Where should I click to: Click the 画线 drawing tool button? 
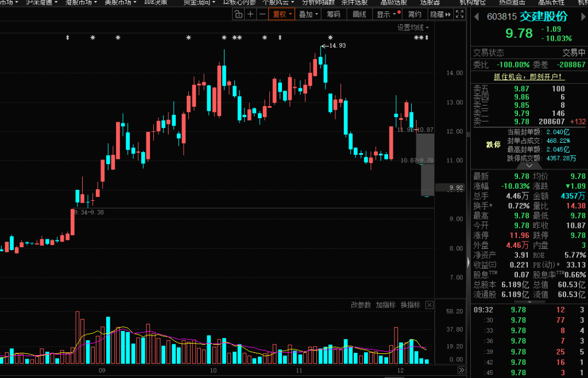(359, 14)
